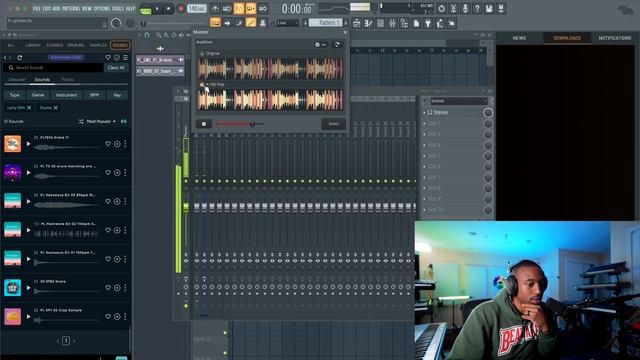Viewport: 640px width, 360px height.
Task: Open the piano roll view icon
Action: point(368,23)
